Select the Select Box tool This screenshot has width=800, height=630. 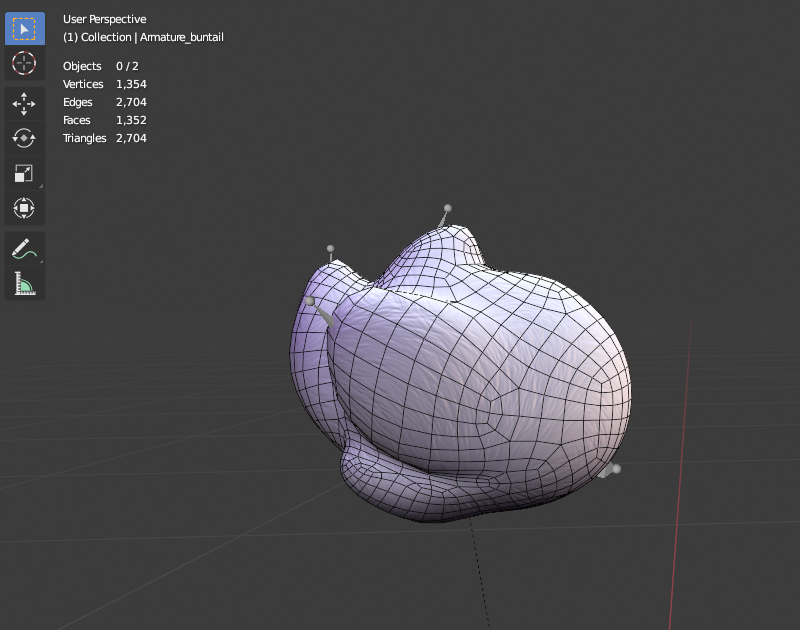(24, 29)
